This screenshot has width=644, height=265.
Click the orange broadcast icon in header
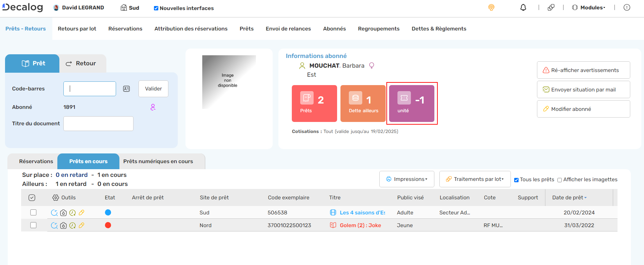[491, 8]
